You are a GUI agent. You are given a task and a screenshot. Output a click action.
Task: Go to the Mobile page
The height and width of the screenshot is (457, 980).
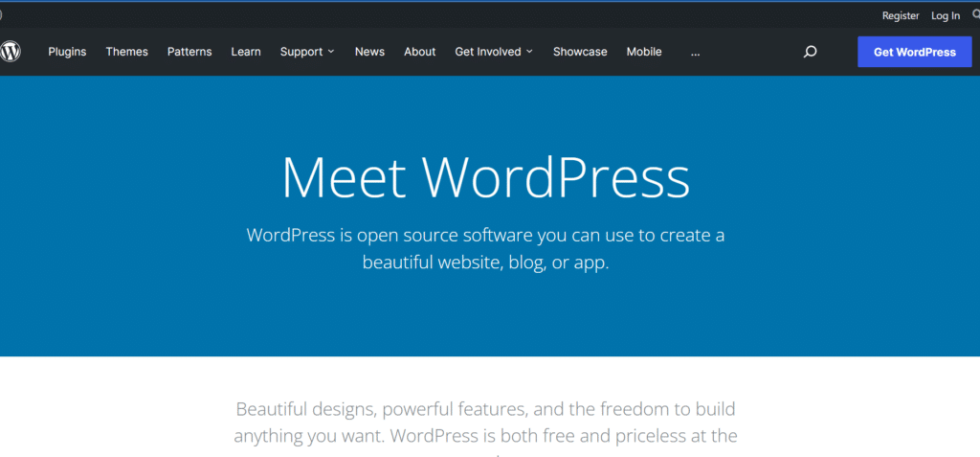pyautogui.click(x=644, y=52)
